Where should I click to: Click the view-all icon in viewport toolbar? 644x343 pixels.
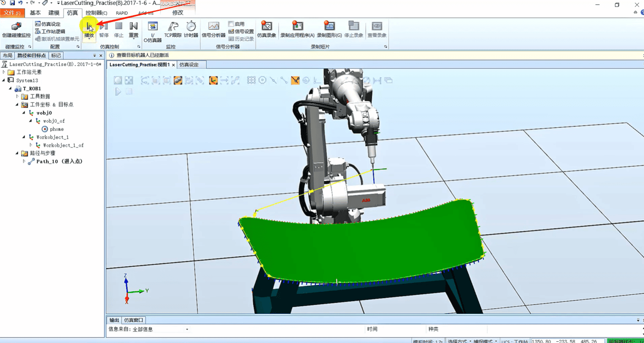click(118, 80)
